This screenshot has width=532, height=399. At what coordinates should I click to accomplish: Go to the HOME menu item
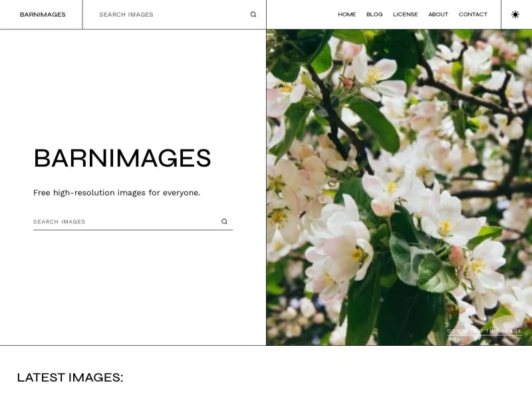point(346,14)
